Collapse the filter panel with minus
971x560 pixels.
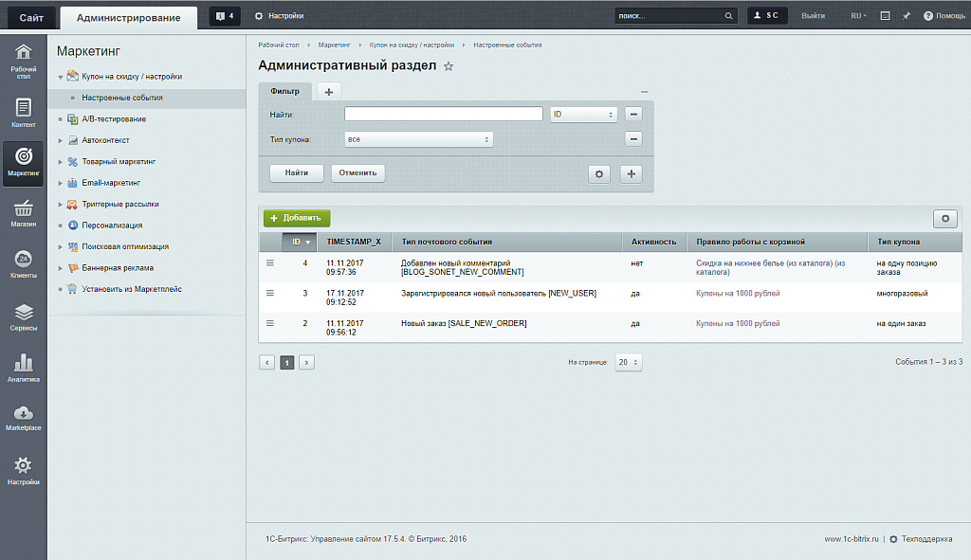(645, 92)
